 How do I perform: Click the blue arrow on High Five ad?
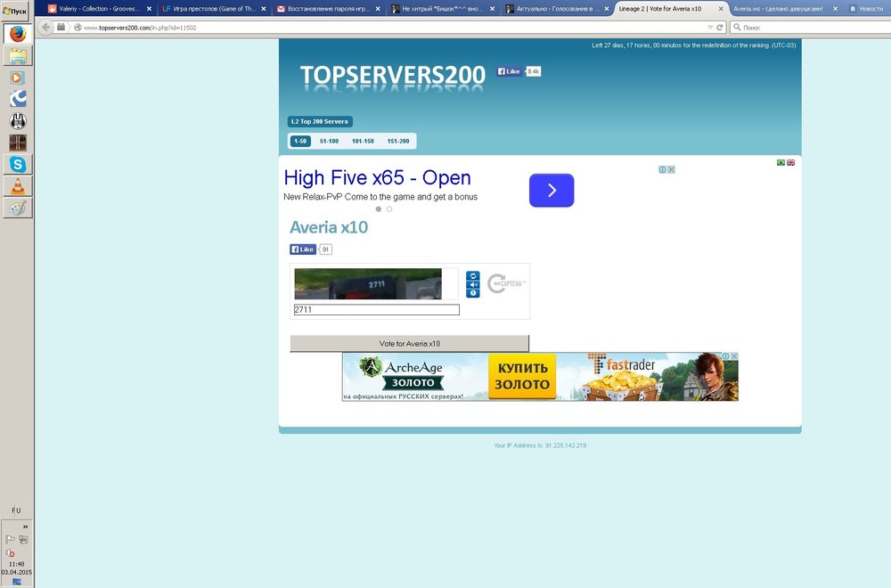tap(552, 190)
